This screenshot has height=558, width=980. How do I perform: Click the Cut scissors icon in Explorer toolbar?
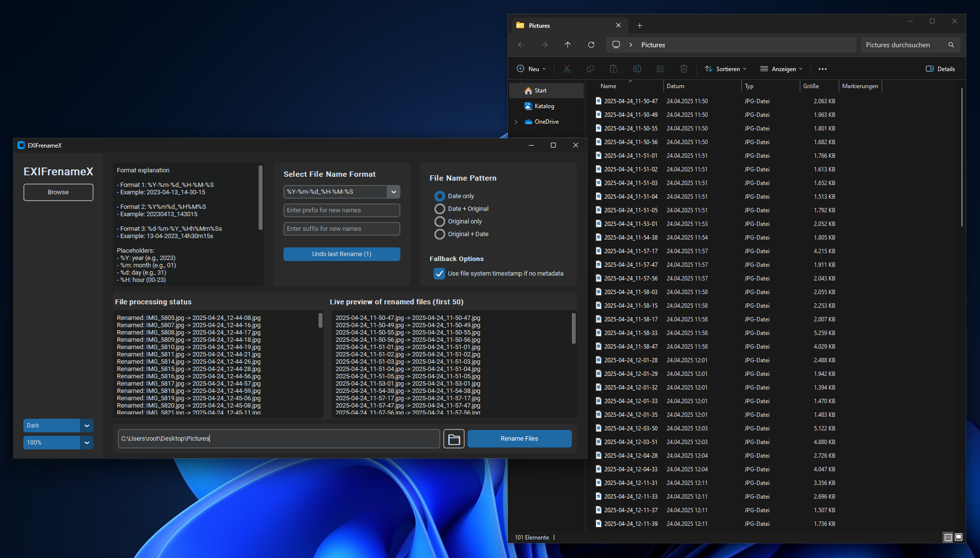[x=567, y=69]
